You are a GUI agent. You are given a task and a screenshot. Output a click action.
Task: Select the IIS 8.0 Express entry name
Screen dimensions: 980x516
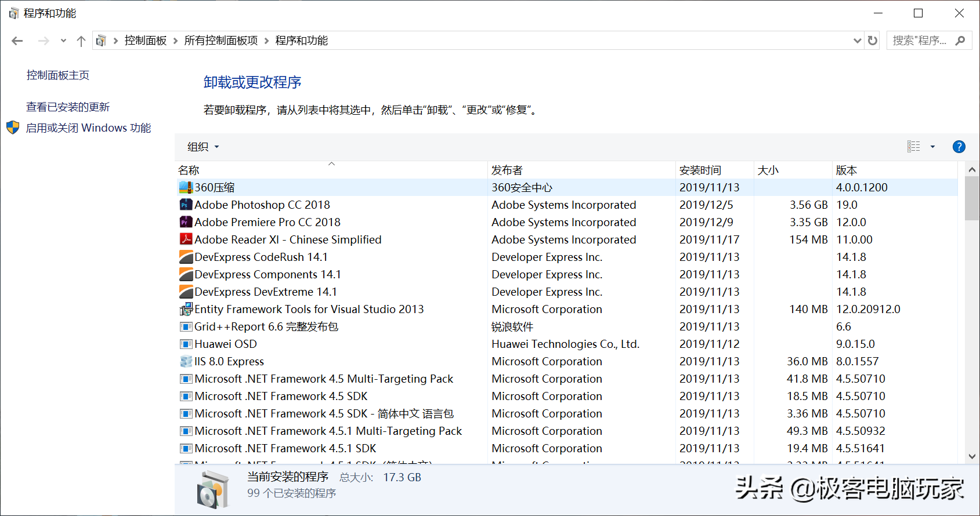point(229,361)
